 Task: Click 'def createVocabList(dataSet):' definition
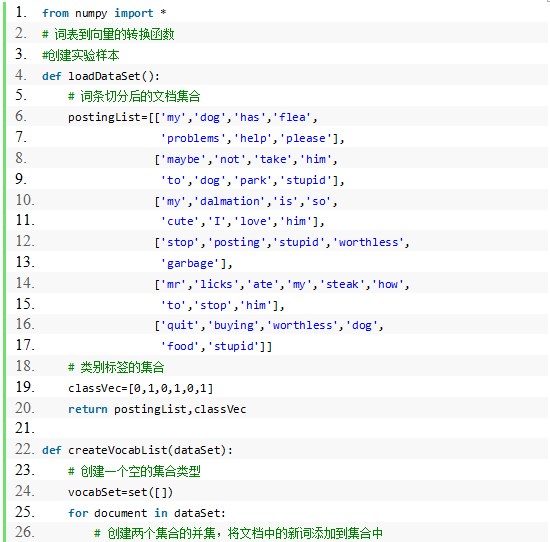[x=137, y=450]
